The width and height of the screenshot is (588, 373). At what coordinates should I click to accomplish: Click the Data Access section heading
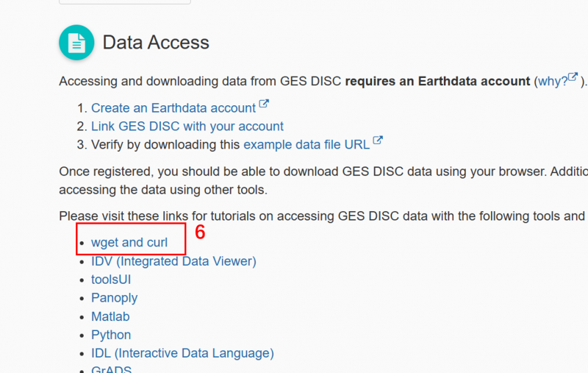pos(156,43)
